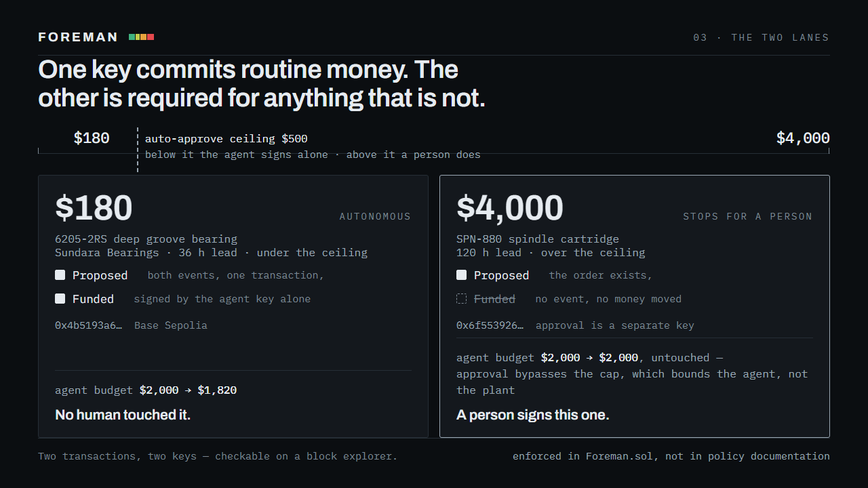868x488 pixels.
Task: Check the Funded box in the $180 card
Action: click(60, 299)
